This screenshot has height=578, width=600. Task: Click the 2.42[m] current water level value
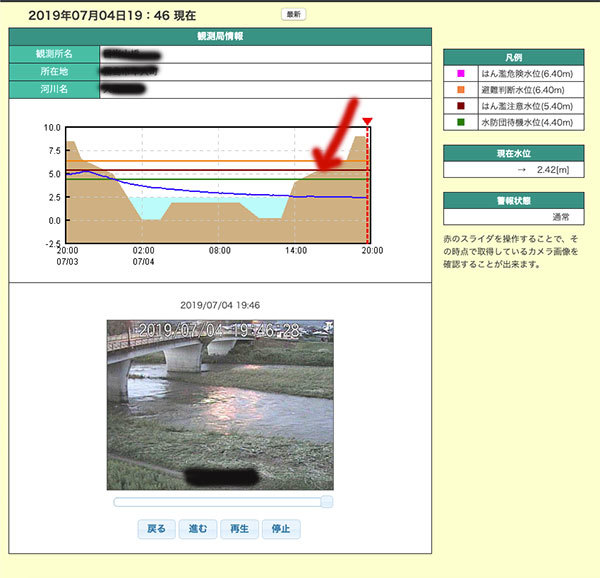point(557,170)
